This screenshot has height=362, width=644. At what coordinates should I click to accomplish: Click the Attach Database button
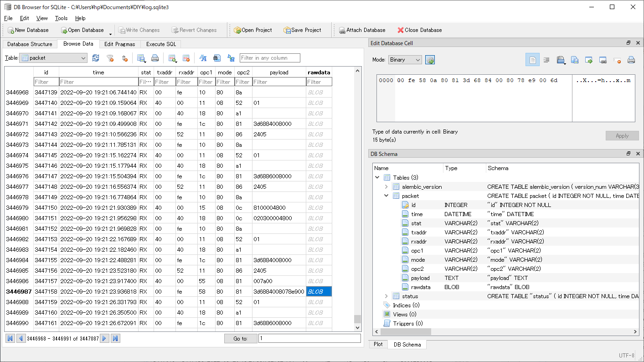coord(362,30)
